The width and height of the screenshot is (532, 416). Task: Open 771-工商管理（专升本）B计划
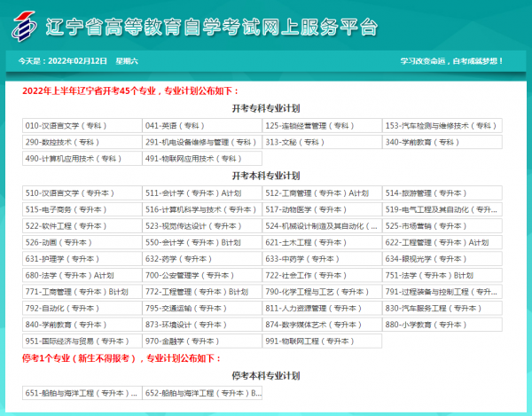tap(82, 292)
